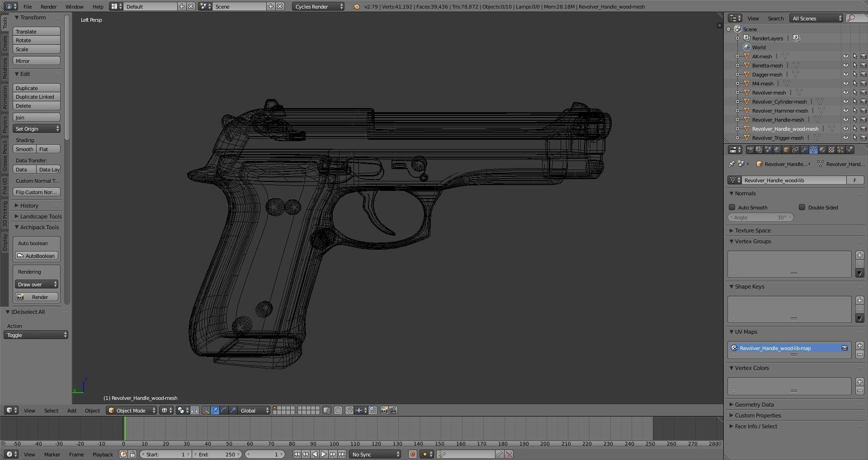Open the 3D view Select menu

tap(51, 410)
